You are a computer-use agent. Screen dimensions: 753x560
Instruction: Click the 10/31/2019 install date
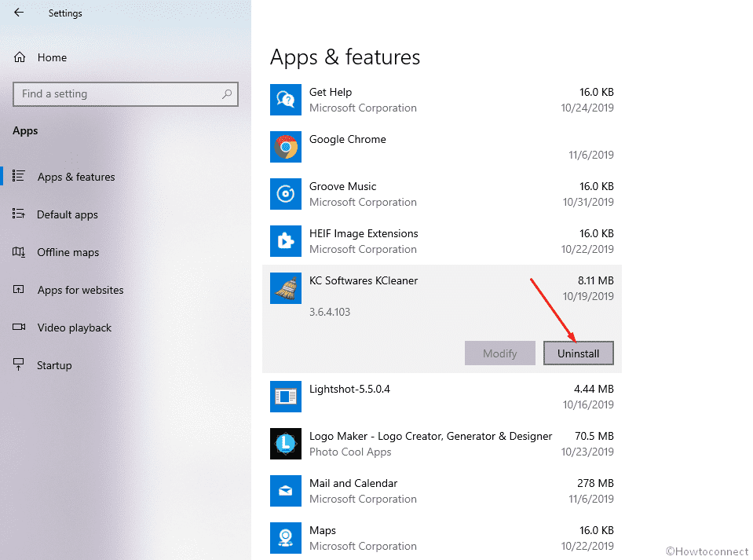[x=588, y=202]
